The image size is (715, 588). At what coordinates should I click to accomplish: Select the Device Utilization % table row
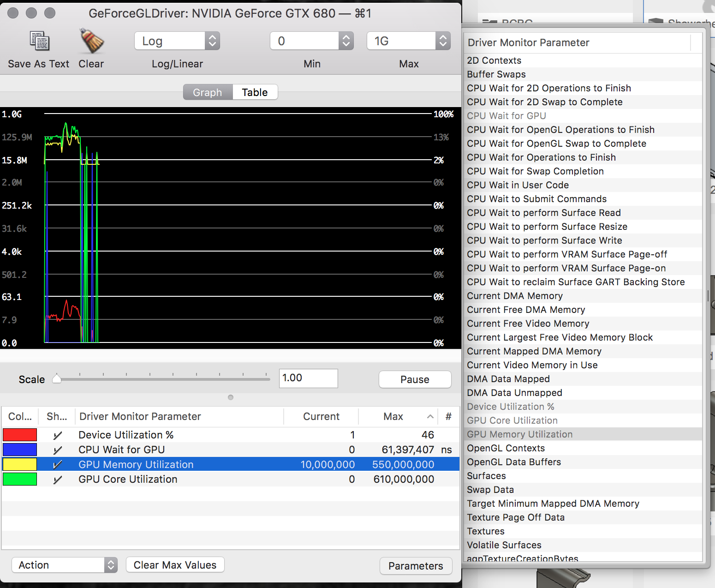click(x=231, y=435)
